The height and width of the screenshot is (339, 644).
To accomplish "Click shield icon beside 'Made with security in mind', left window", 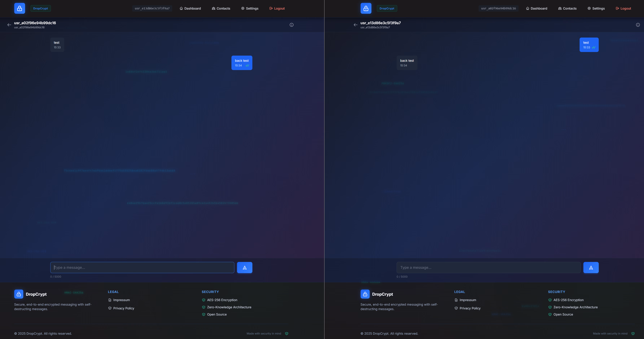I will [x=286, y=334].
